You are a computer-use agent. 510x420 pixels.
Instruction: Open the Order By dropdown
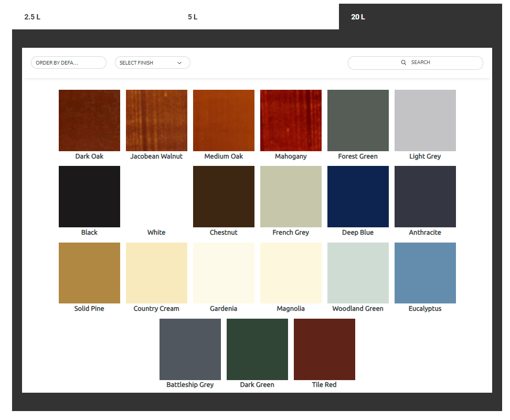[x=68, y=62]
